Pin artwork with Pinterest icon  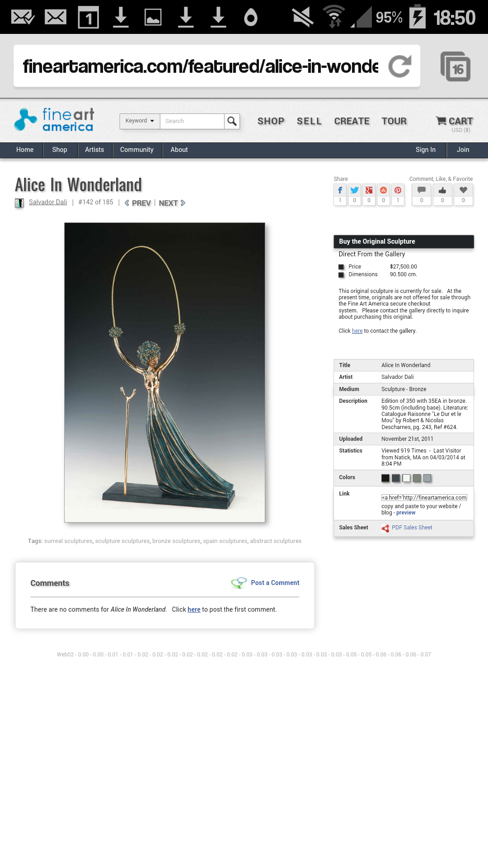click(x=398, y=190)
